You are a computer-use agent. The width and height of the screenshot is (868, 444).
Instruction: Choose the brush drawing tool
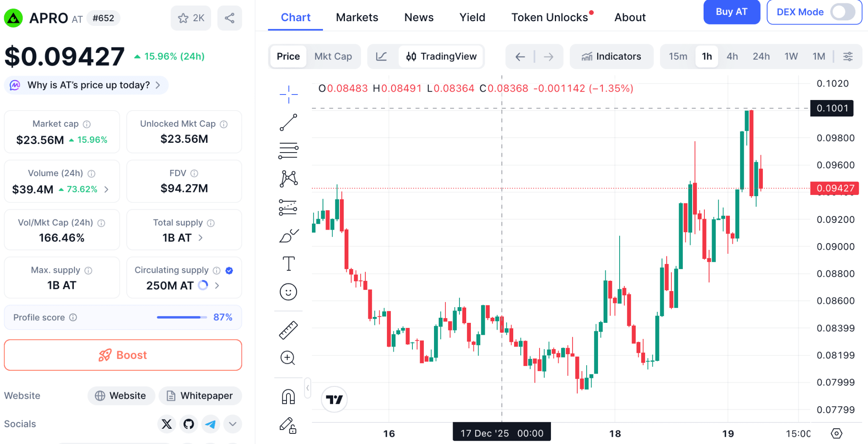(288, 236)
